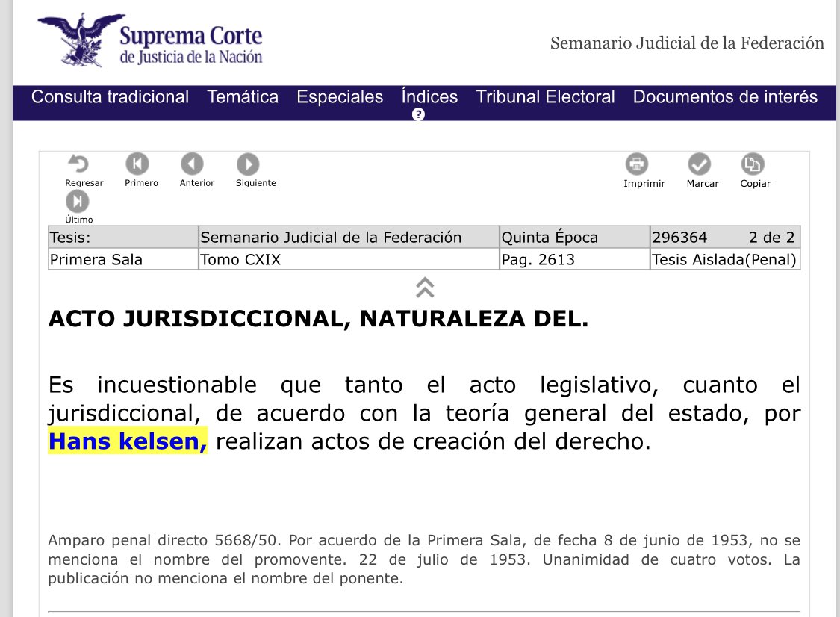This screenshot has height=617, width=840.
Task: Click the 'Amparo penal directo 5668/50' precedent text
Action: (164, 540)
